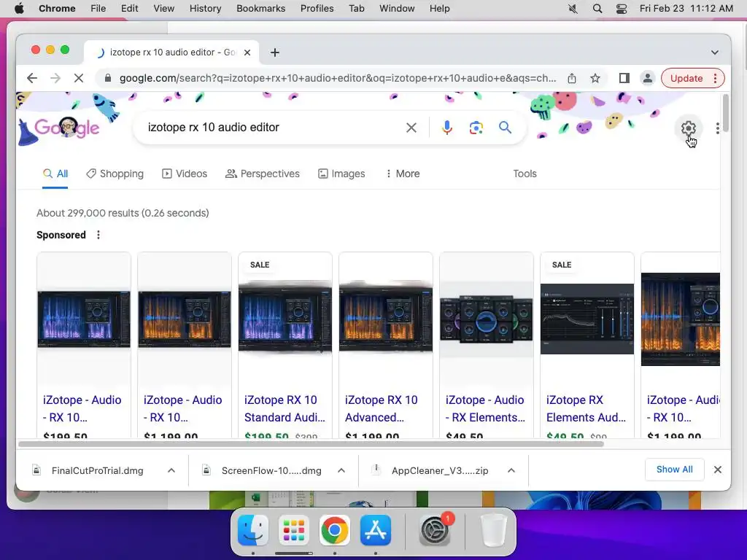This screenshot has width=747, height=560.
Task: Open iZotope RX 10 Standard Audio link
Action: tap(285, 408)
